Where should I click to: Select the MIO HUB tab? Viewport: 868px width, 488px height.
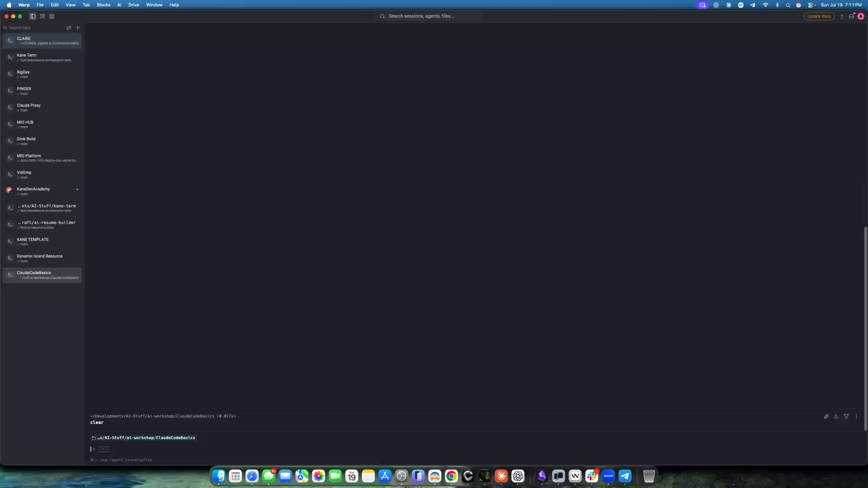click(x=42, y=124)
